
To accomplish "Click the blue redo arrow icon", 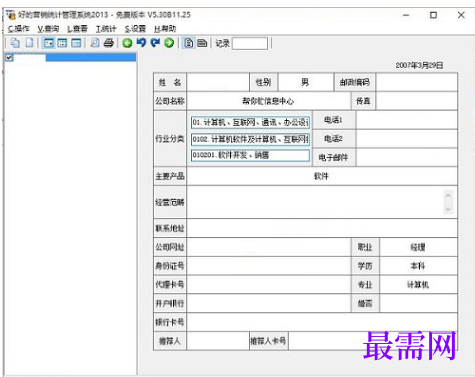I will [155, 43].
